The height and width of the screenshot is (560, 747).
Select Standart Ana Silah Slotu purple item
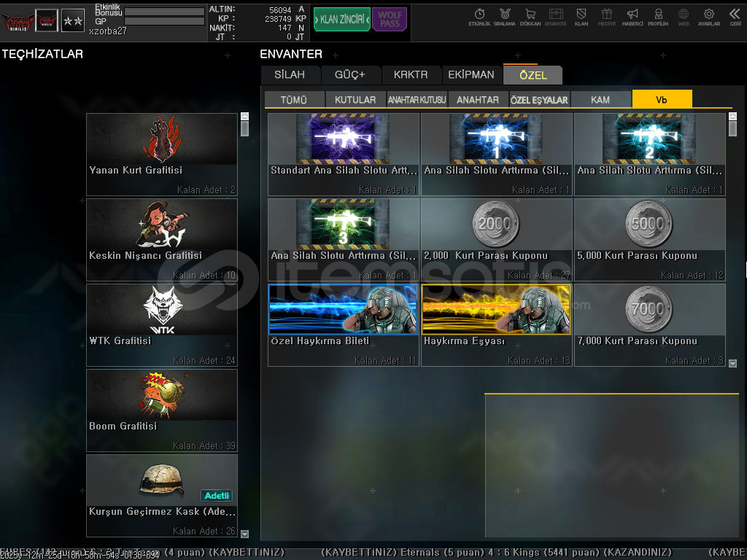(344, 155)
